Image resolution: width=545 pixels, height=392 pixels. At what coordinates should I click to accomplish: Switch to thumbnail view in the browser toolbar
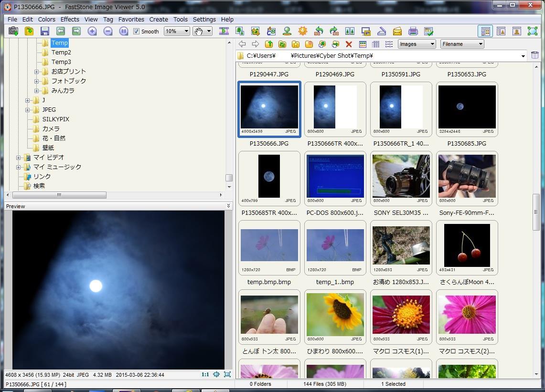[363, 44]
